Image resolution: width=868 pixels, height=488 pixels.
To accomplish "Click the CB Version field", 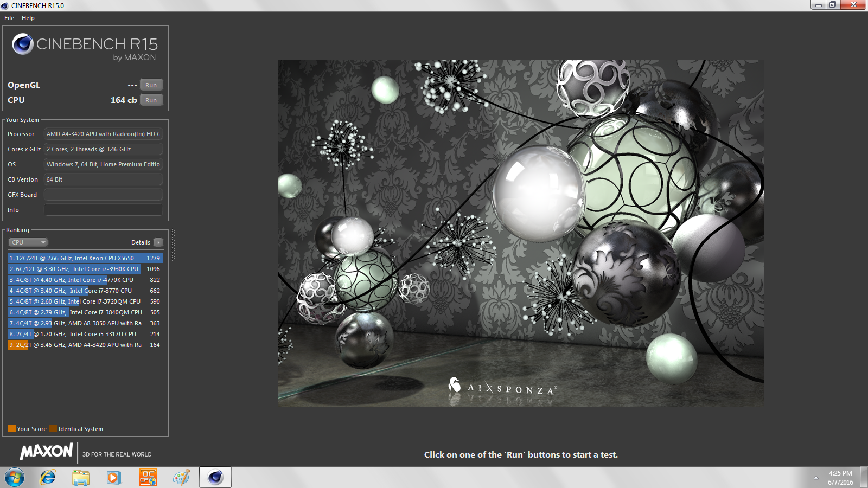I will coord(103,179).
